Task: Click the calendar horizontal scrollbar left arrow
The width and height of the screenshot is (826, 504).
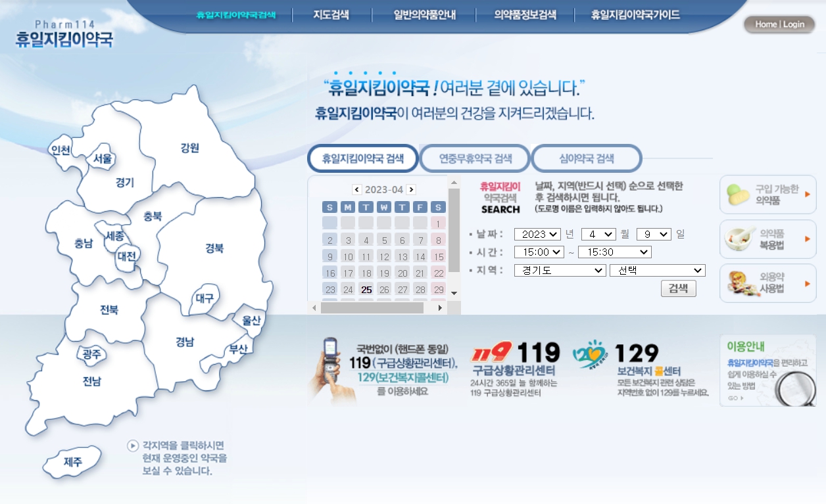Action: click(314, 308)
